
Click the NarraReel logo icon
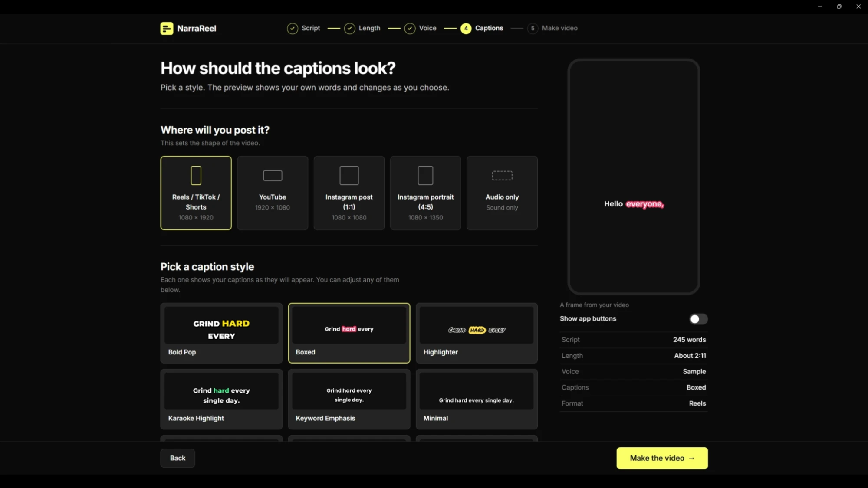(x=167, y=28)
